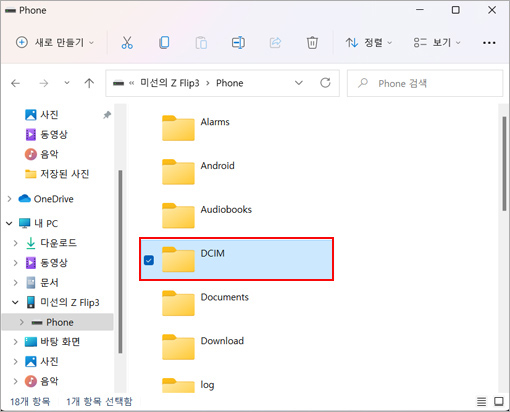
Task: Refresh the Phone folder view
Action: pos(325,83)
